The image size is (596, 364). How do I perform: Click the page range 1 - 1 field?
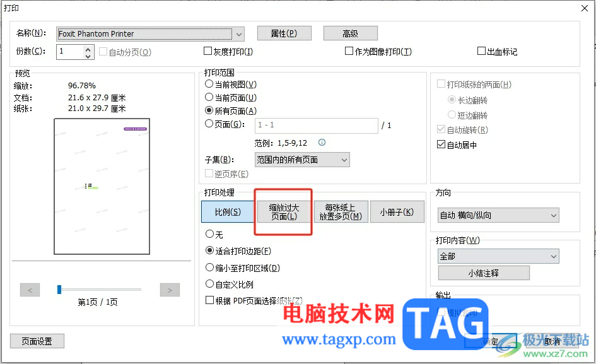point(317,125)
